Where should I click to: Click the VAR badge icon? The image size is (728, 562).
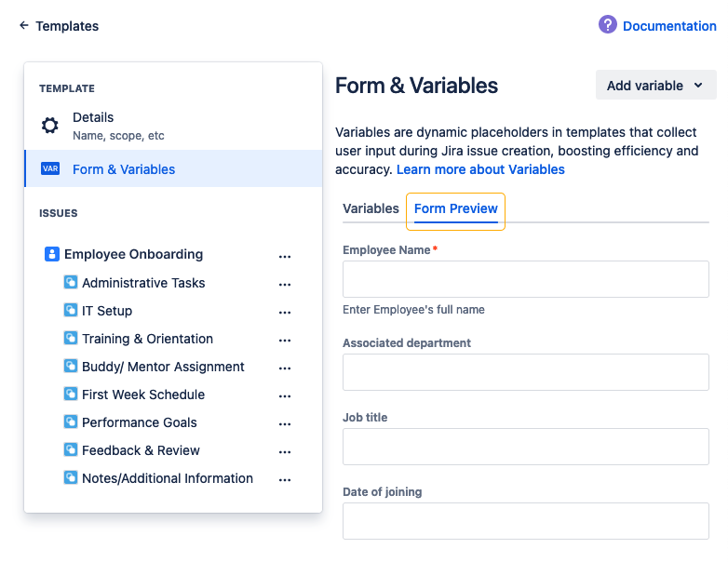coord(50,169)
